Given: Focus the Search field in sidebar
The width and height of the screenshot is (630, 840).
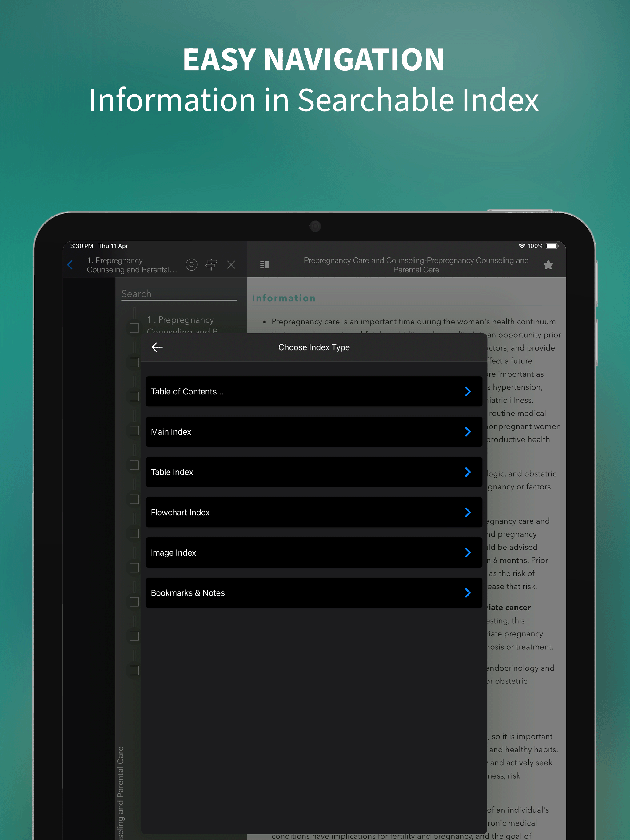Looking at the screenshot, I should point(179,294).
